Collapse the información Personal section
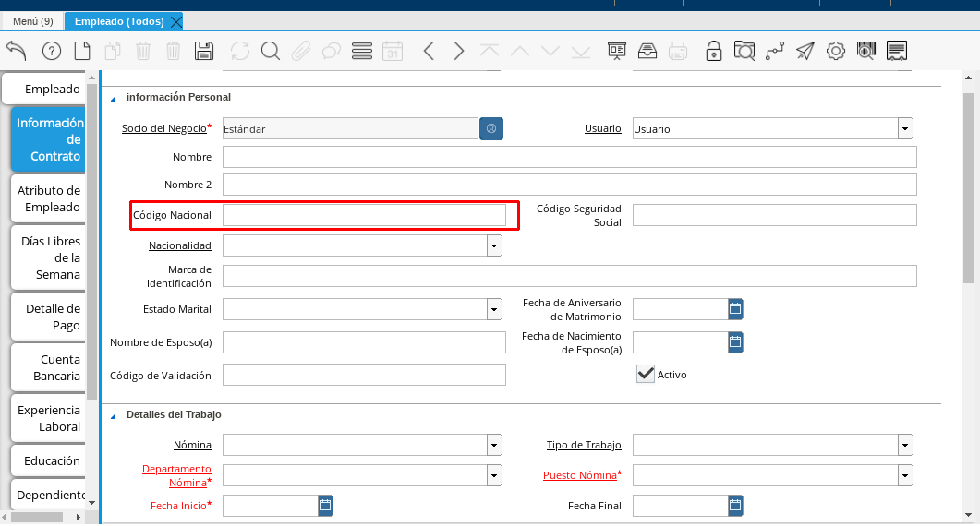Viewport: 980px width, 526px height. pyautogui.click(x=114, y=98)
